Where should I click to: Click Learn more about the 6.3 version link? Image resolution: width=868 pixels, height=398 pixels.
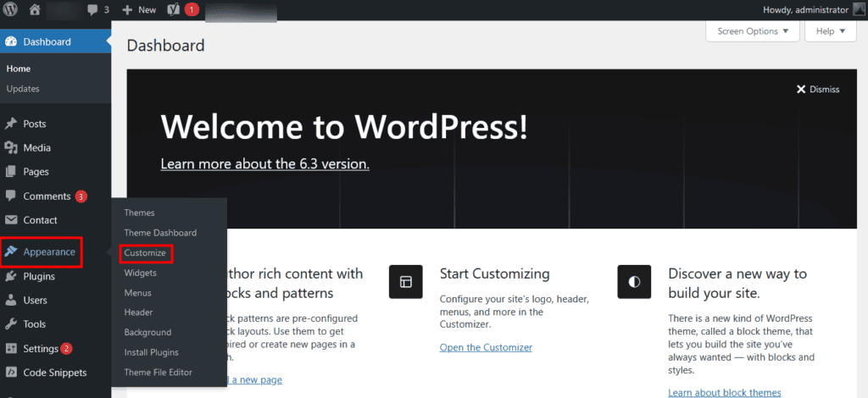[x=264, y=163]
